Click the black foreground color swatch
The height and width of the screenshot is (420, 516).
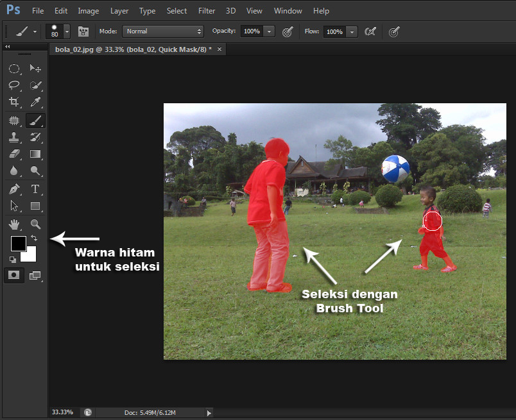click(x=19, y=244)
